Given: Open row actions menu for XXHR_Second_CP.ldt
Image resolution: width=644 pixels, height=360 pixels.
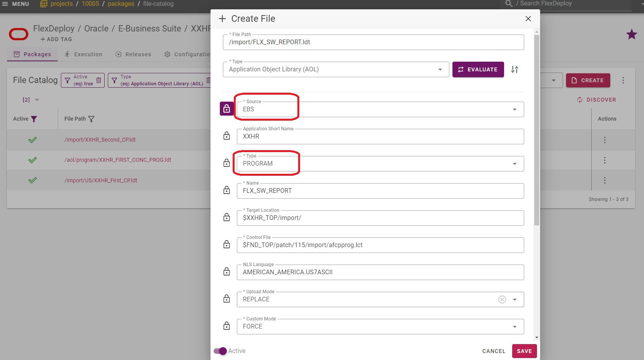Looking at the screenshot, I should [x=605, y=140].
